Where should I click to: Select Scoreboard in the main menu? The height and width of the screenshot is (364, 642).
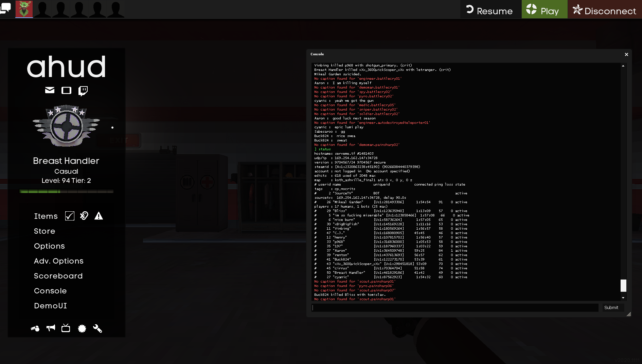(x=58, y=276)
